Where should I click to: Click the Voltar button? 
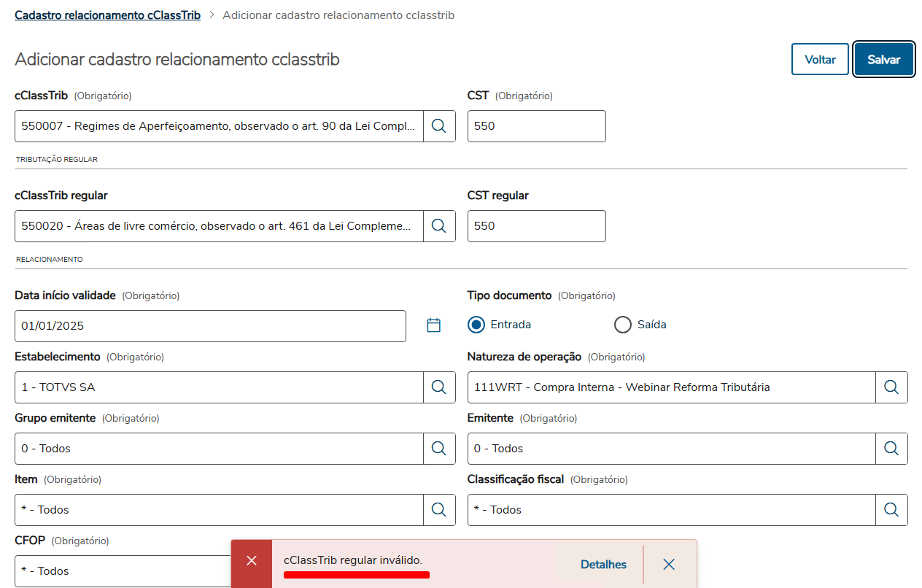(820, 59)
